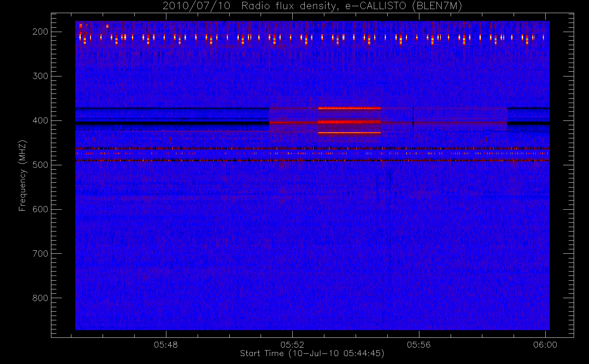Click the 500 frequency tick label
589x364 pixels.
pyautogui.click(x=40, y=165)
